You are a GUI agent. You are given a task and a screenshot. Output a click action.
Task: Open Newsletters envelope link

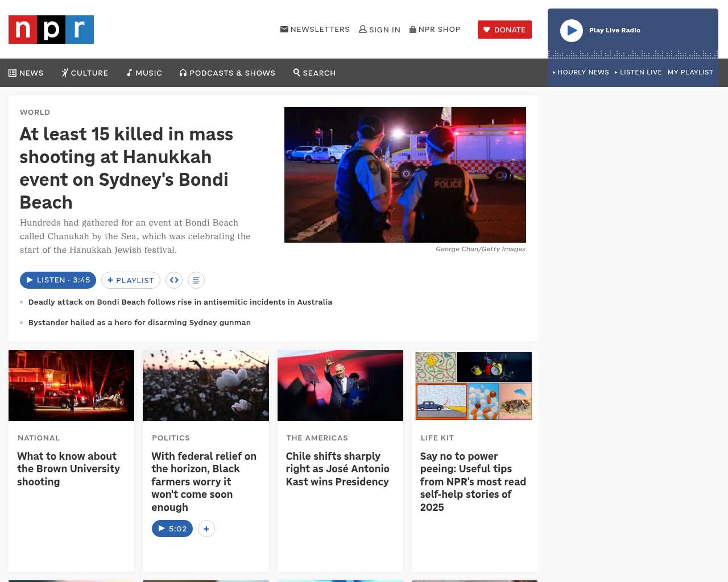[x=315, y=30]
